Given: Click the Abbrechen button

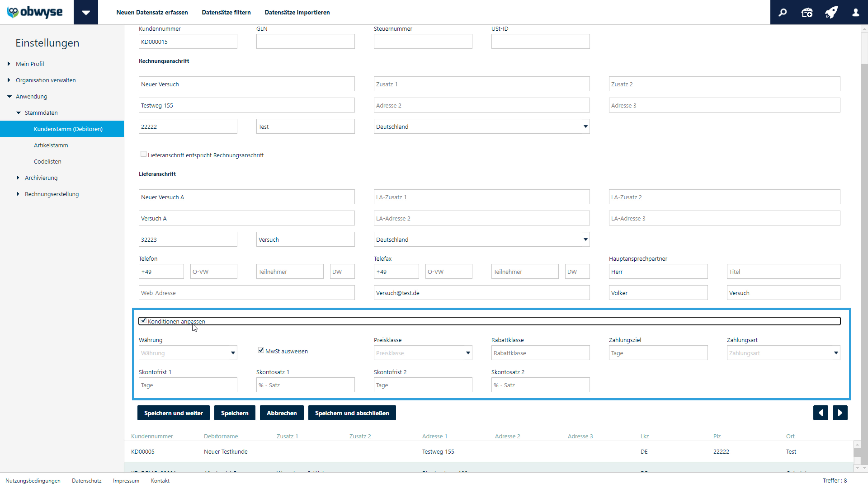Looking at the screenshot, I should pos(282,413).
